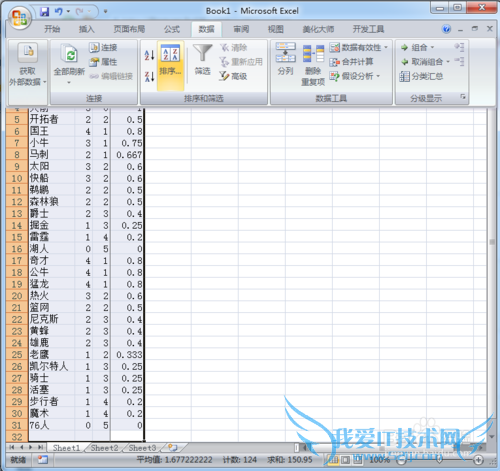Save the workbook from quick access toolbar
Viewport: 500px width, 471px height.
(x=45, y=12)
